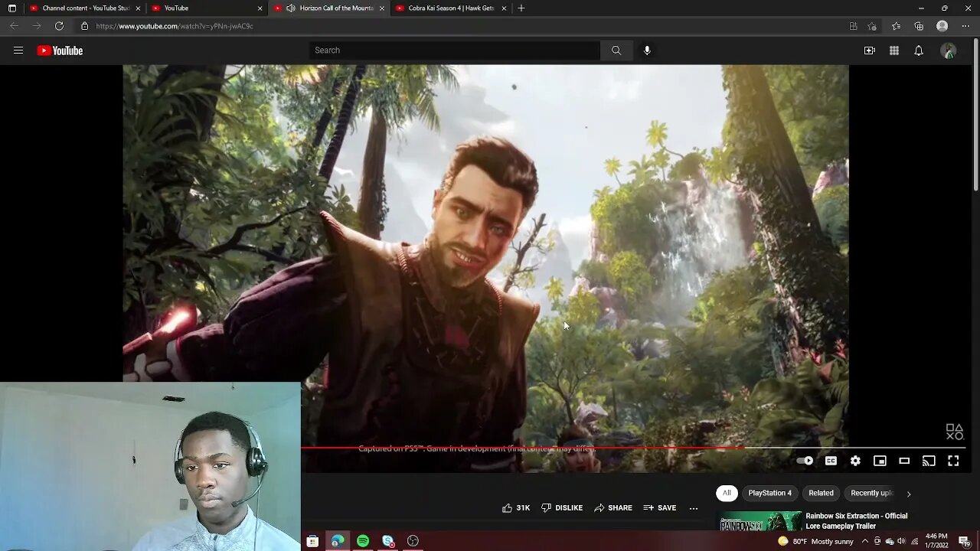This screenshot has height=551, width=980.
Task: Open the Edge app available icon
Action: [853, 26]
